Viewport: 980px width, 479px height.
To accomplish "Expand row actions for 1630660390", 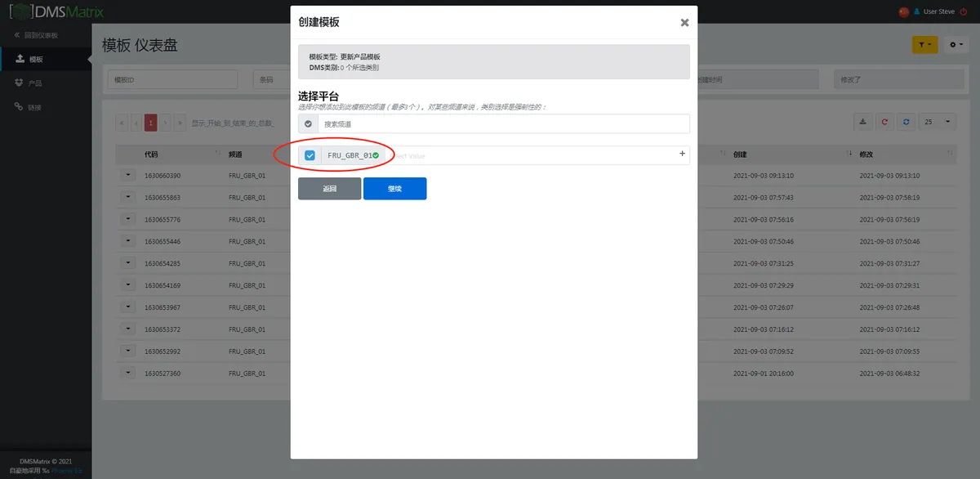I will [x=128, y=175].
